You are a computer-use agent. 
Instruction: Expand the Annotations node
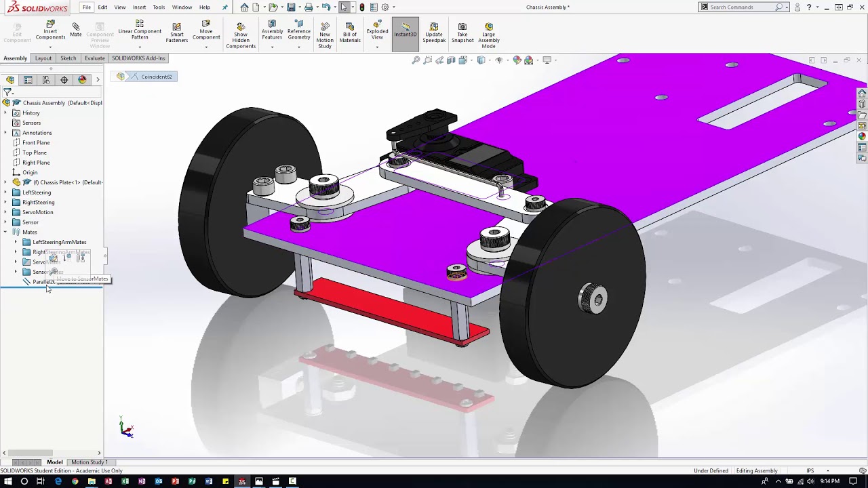(5, 133)
